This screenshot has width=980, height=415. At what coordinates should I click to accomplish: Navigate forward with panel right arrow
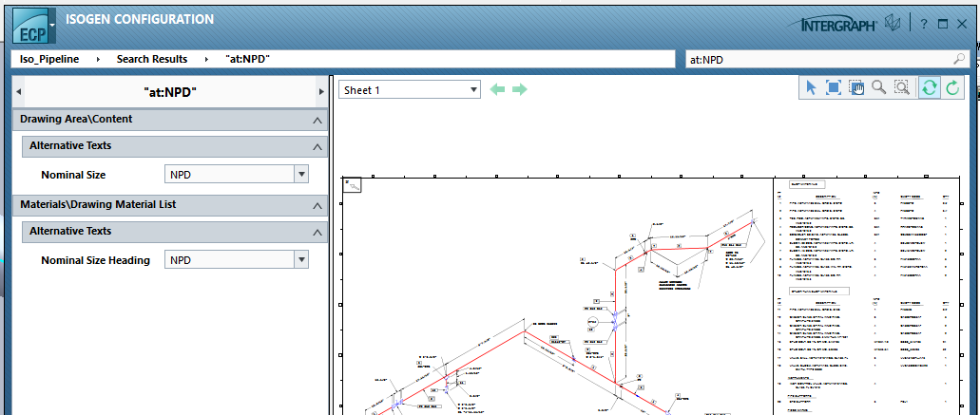point(321,92)
